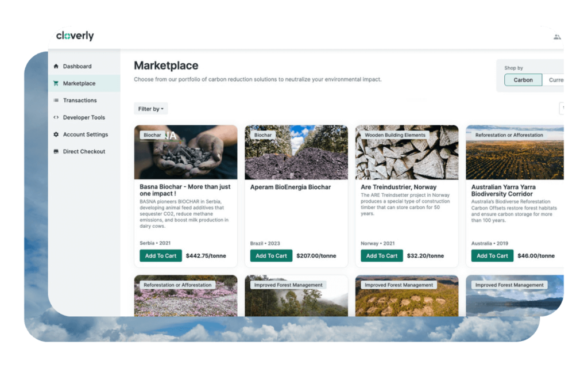Switch Shop by to Currency
This screenshot has width=588, height=368.
tap(553, 79)
